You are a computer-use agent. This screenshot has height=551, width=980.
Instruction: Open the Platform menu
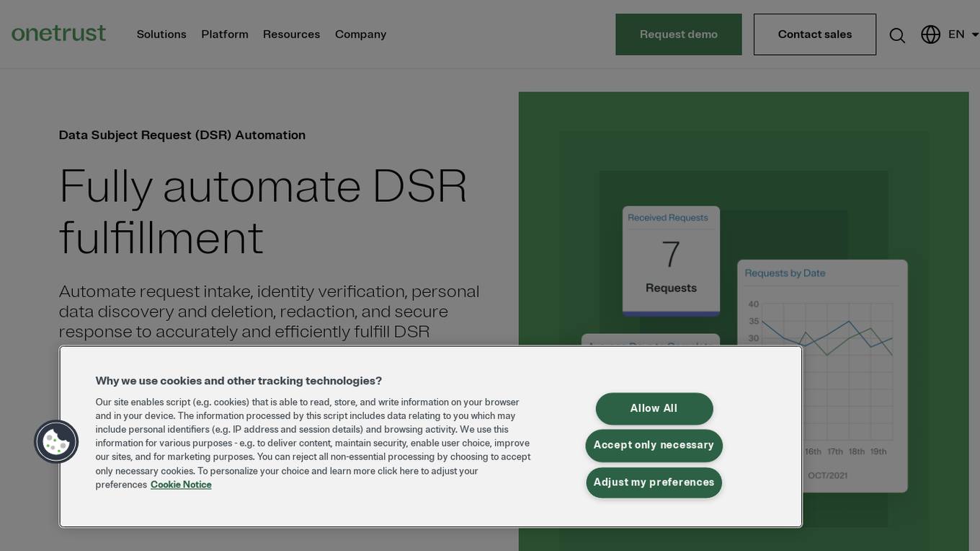point(225,35)
